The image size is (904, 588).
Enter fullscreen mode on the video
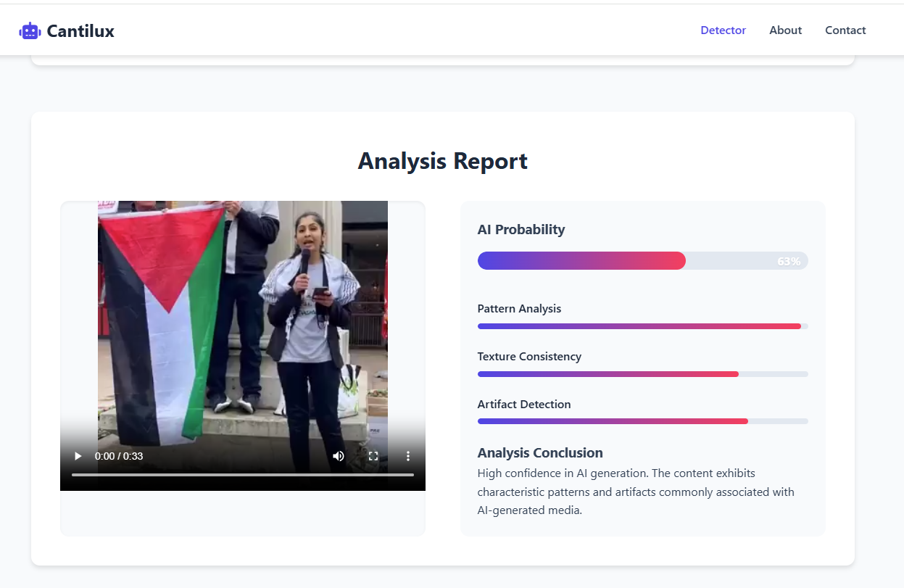[x=373, y=456]
